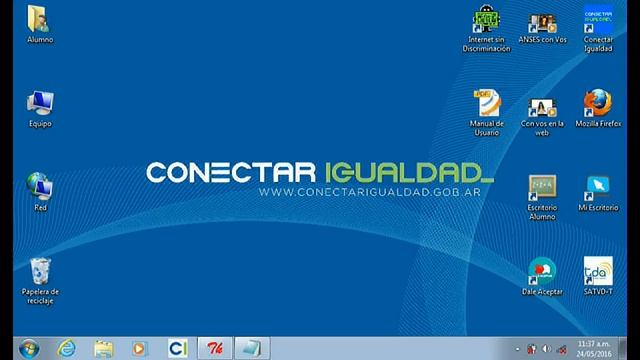
Task: Select ANSES con Vos shortcut
Action: click(x=542, y=28)
